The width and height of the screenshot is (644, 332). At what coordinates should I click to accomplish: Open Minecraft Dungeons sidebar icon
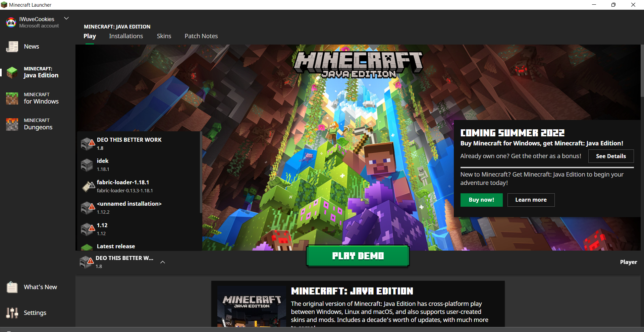coord(12,124)
